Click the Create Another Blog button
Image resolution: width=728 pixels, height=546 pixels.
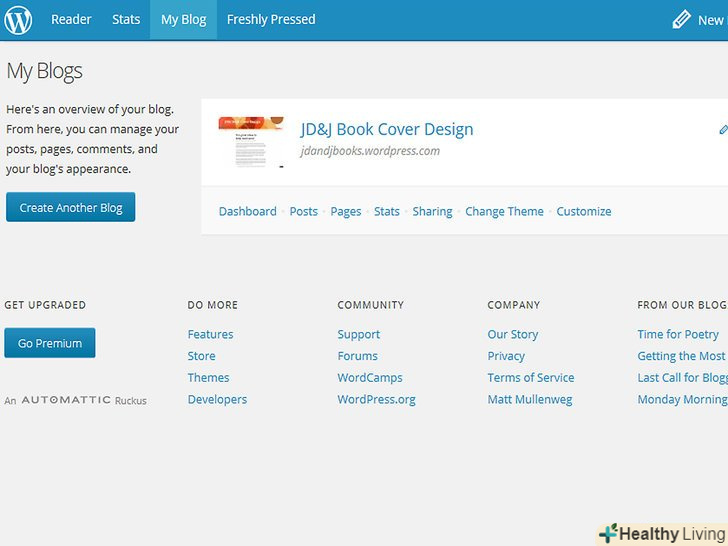71,207
